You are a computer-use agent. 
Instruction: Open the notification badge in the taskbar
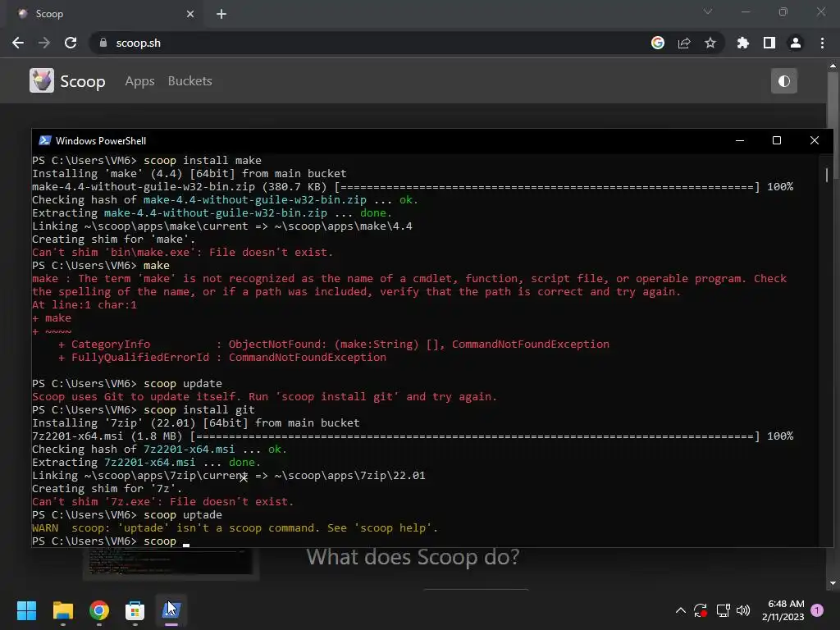pyautogui.click(x=817, y=610)
